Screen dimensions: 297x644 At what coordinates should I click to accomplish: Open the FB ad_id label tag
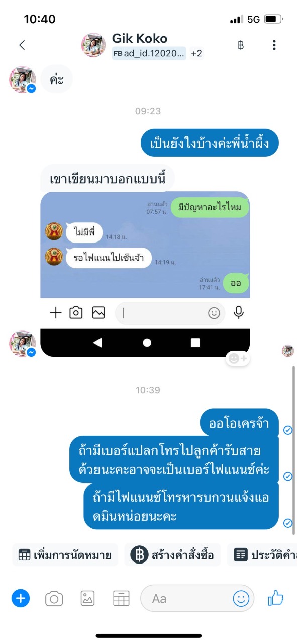click(x=149, y=53)
